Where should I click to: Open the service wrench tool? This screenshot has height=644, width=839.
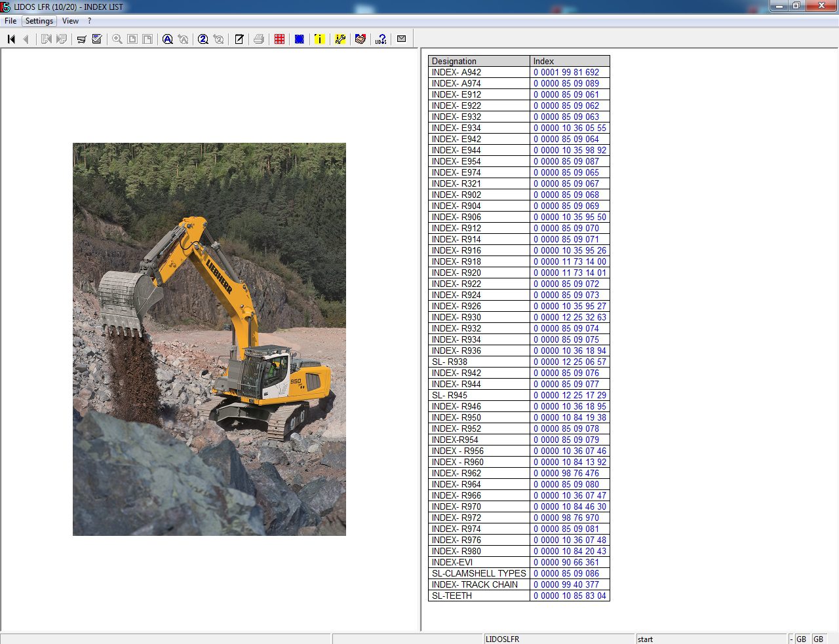[341, 39]
